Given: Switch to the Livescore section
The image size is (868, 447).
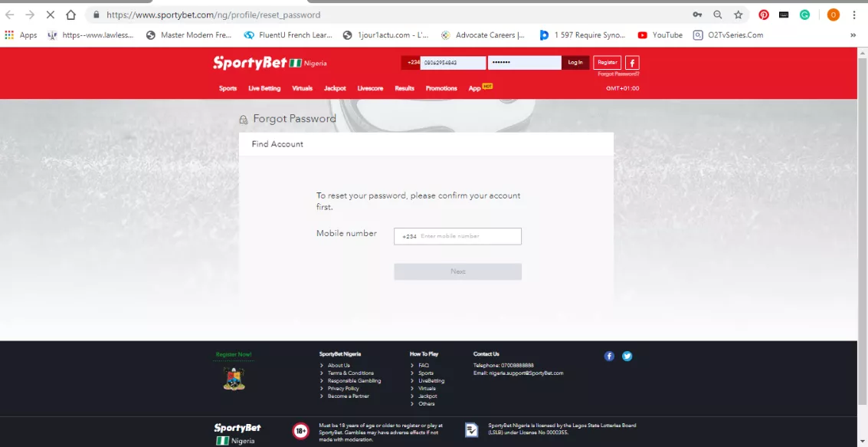Looking at the screenshot, I should tap(370, 88).
